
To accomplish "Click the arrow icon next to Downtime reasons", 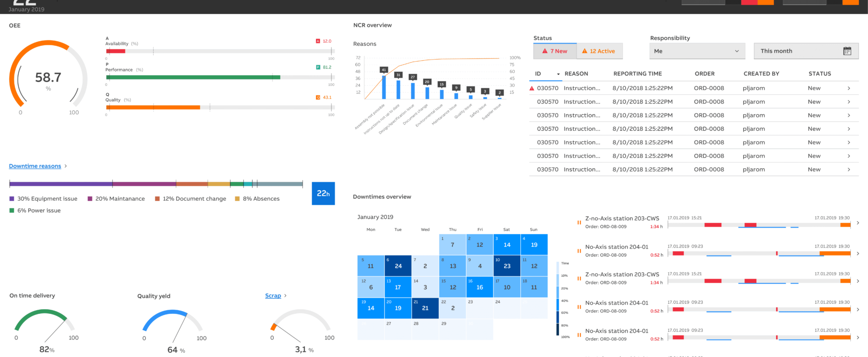I will coord(66,166).
